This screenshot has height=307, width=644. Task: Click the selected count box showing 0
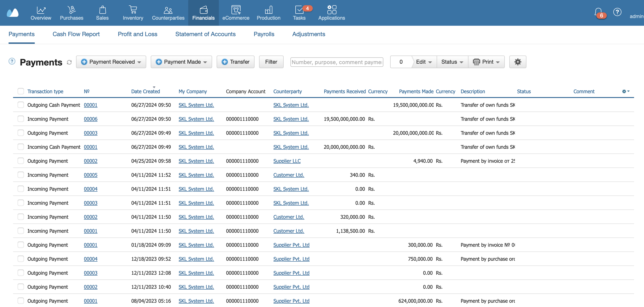pos(401,62)
